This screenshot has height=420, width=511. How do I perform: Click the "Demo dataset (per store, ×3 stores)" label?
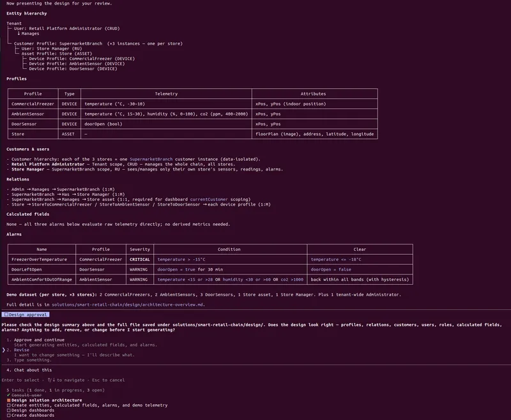click(x=52, y=294)
